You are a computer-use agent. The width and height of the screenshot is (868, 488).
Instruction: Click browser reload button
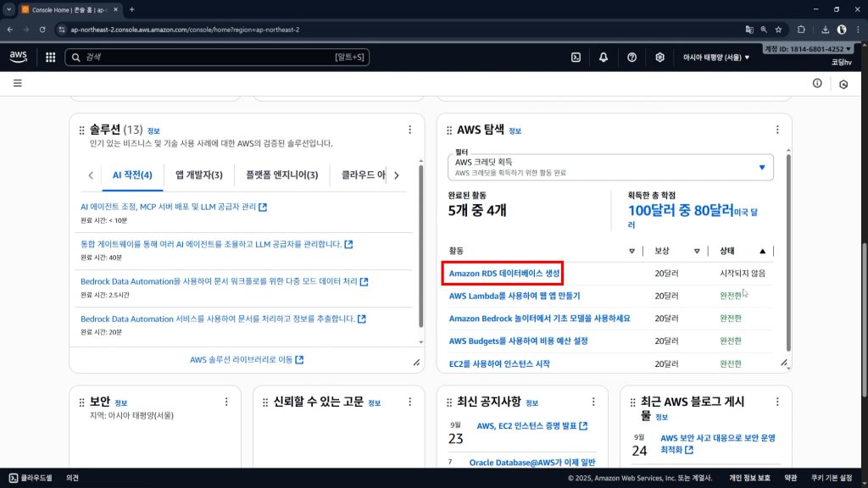(x=42, y=30)
